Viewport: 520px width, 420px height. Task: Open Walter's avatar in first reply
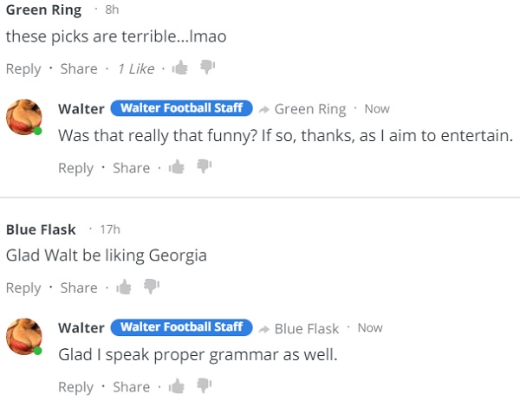[24, 117]
